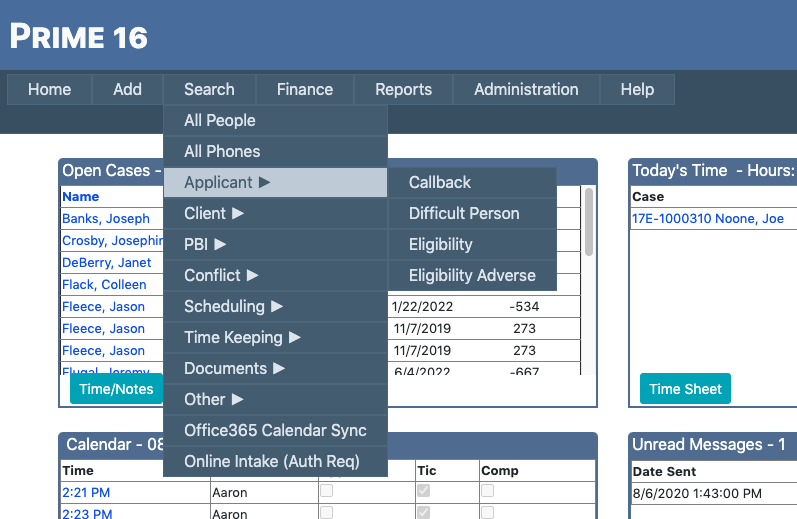The image size is (797, 519).
Task: Click the Time/Notes button
Action: tap(116, 389)
